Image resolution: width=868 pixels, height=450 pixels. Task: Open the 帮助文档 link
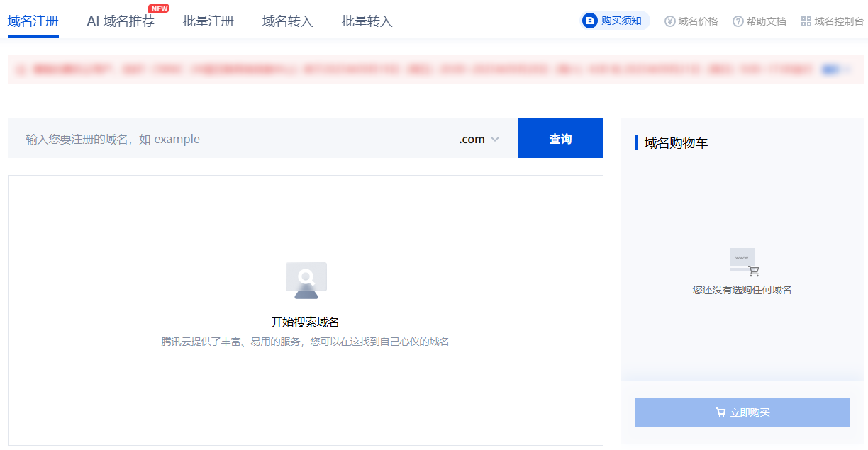[759, 21]
